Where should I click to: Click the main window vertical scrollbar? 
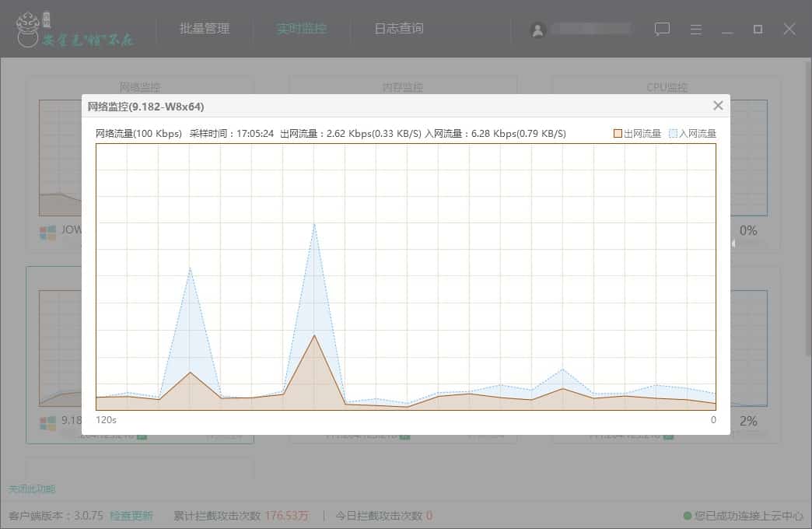(x=808, y=207)
